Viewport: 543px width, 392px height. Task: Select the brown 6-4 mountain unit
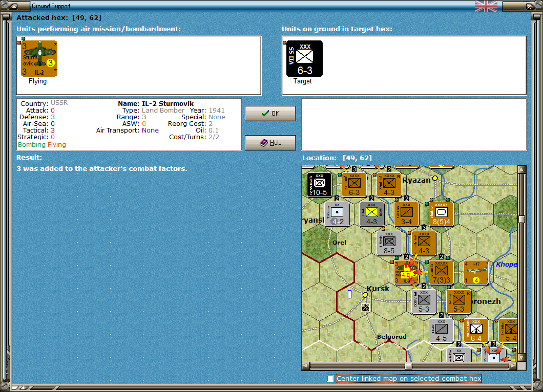(476, 331)
